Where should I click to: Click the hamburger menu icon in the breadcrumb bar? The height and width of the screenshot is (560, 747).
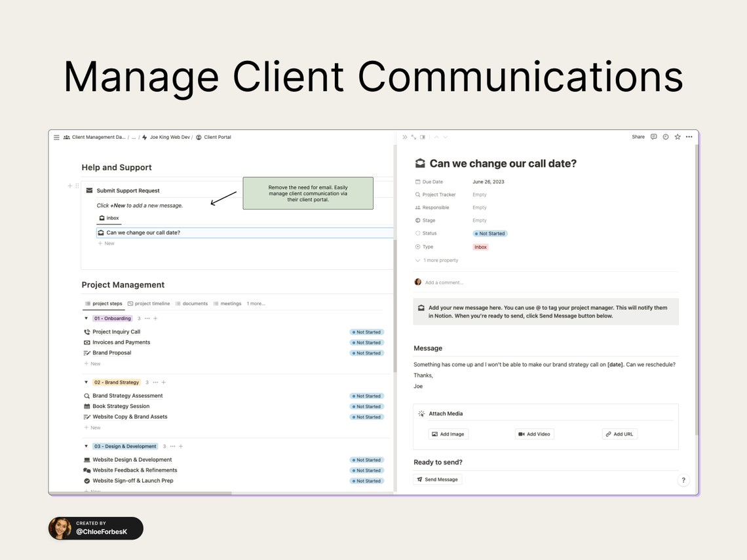(57, 137)
